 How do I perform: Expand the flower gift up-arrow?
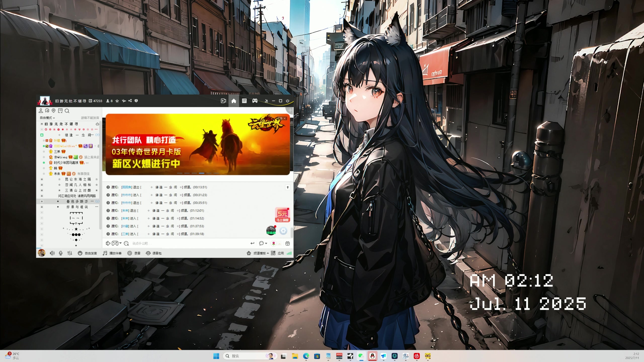click(279, 244)
